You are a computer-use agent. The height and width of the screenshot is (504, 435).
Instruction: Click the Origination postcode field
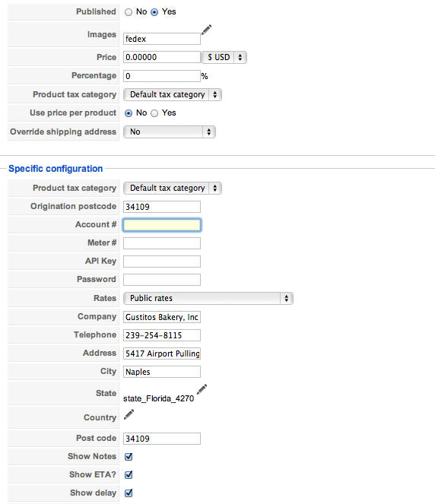[x=162, y=207]
